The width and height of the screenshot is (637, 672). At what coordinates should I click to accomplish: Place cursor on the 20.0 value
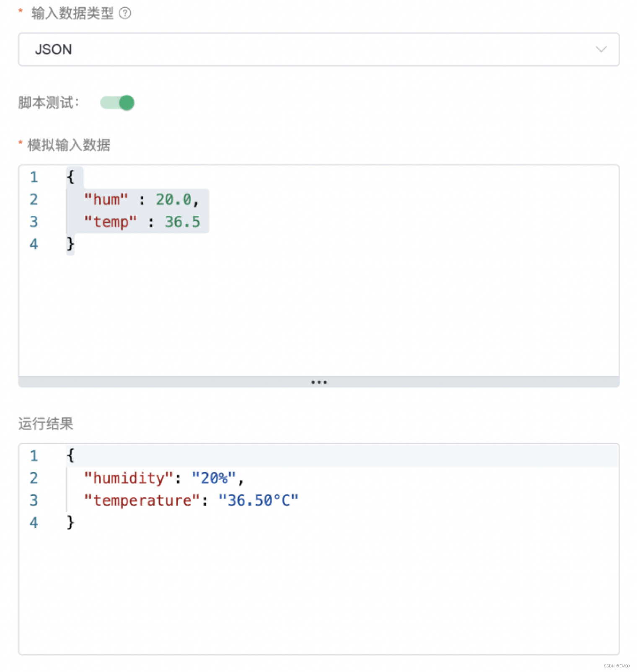coord(173,199)
